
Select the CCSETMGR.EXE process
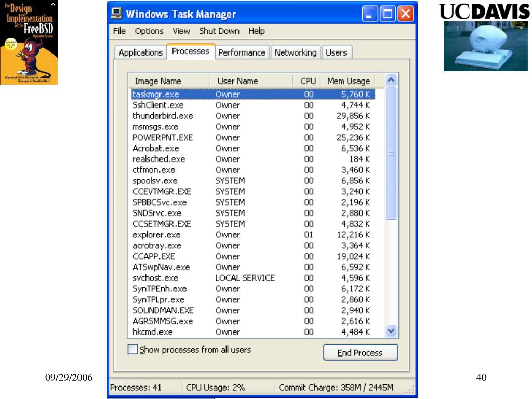pos(253,224)
